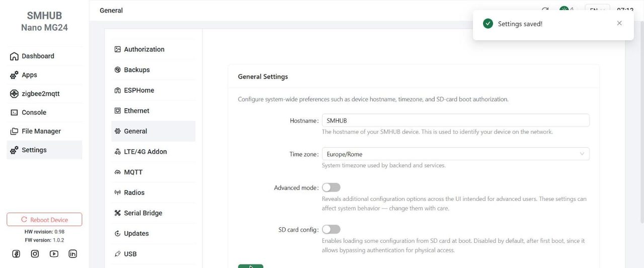This screenshot has width=644, height=268.
Task: Click the MQTT cloud icon
Action: (x=118, y=172)
